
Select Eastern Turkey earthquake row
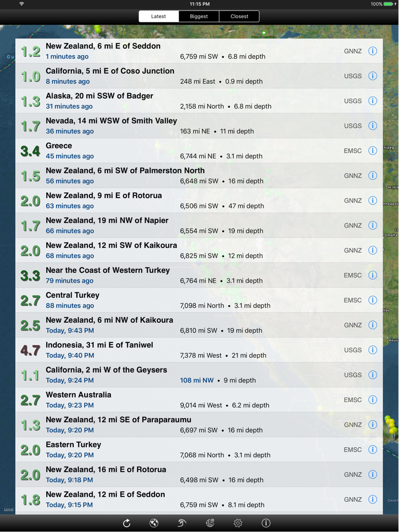[199, 449]
